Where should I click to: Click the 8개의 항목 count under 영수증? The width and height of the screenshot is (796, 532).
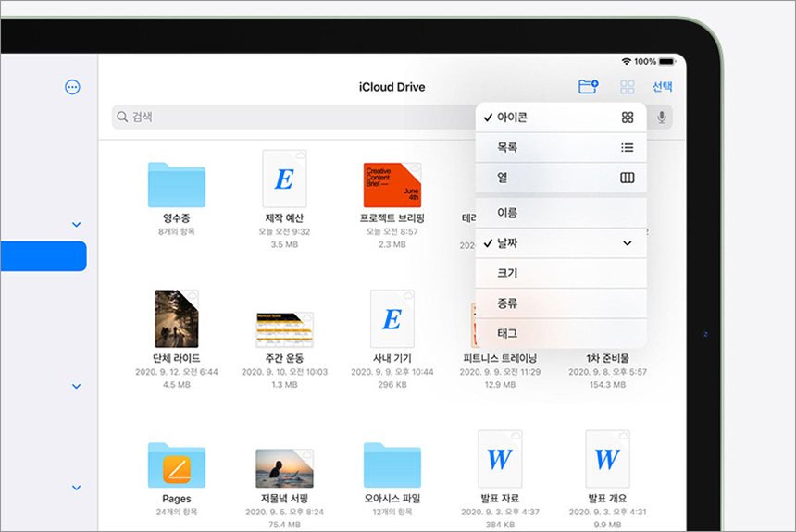pos(177,231)
